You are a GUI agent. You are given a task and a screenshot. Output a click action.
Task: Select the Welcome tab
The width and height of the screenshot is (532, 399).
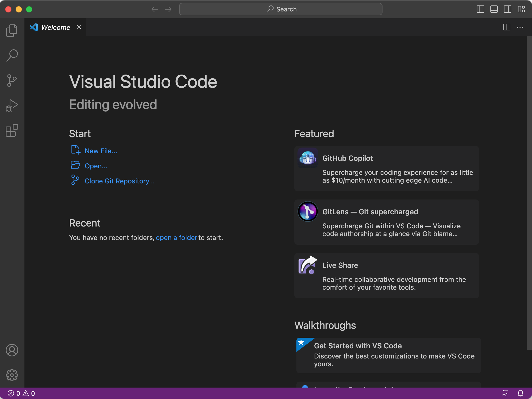56,27
